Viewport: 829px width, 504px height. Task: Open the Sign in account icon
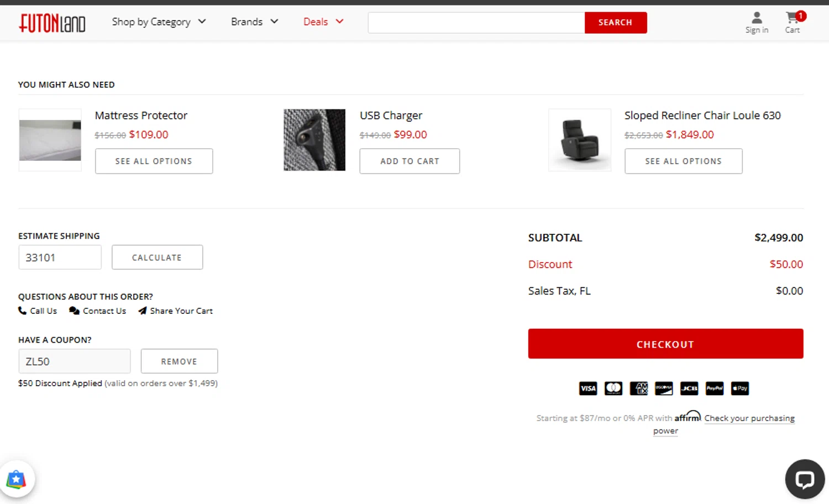point(757,23)
